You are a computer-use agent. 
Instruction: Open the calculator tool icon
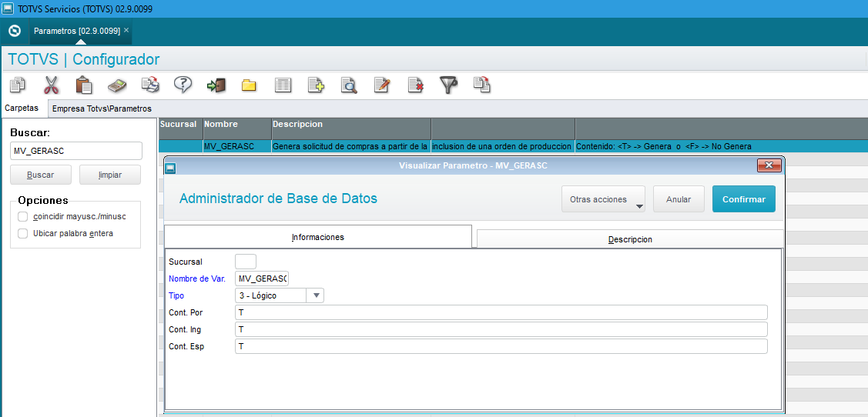click(x=117, y=85)
